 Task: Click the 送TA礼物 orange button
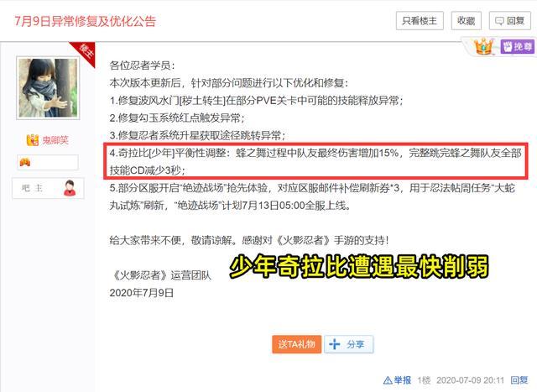coord(296,344)
